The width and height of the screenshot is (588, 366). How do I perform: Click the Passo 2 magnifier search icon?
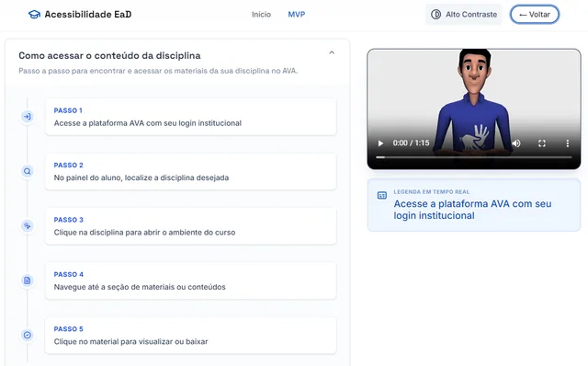pyautogui.click(x=28, y=171)
